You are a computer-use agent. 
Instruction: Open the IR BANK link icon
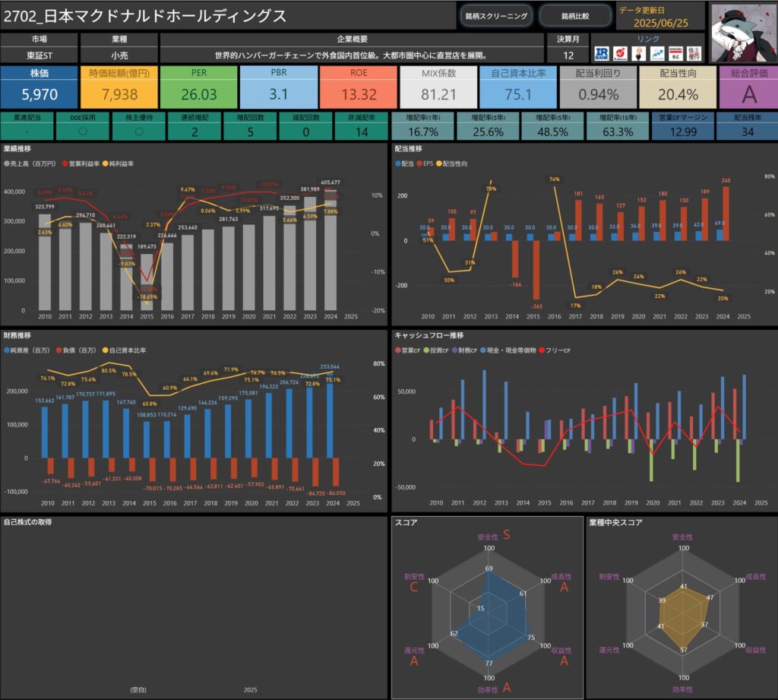tap(602, 54)
